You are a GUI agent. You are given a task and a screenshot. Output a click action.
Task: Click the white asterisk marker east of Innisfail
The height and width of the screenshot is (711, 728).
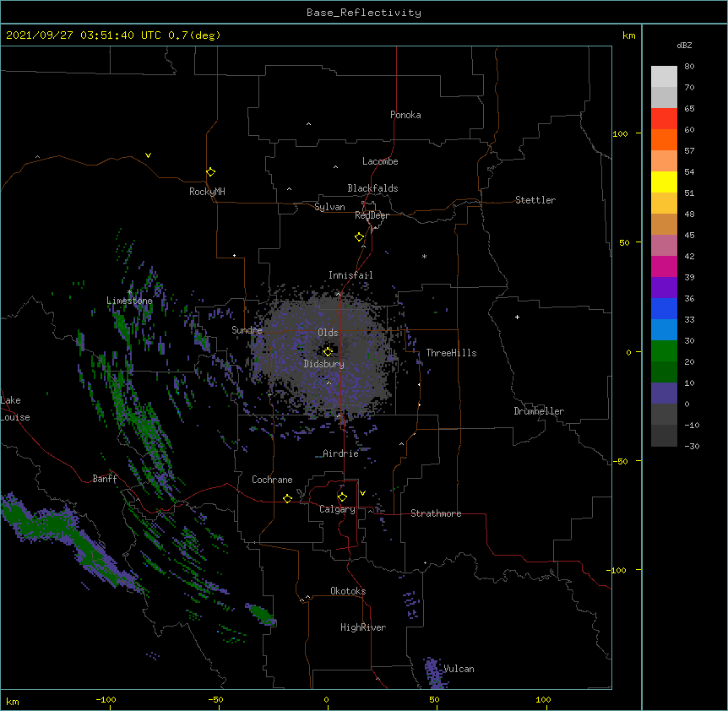pos(424,256)
